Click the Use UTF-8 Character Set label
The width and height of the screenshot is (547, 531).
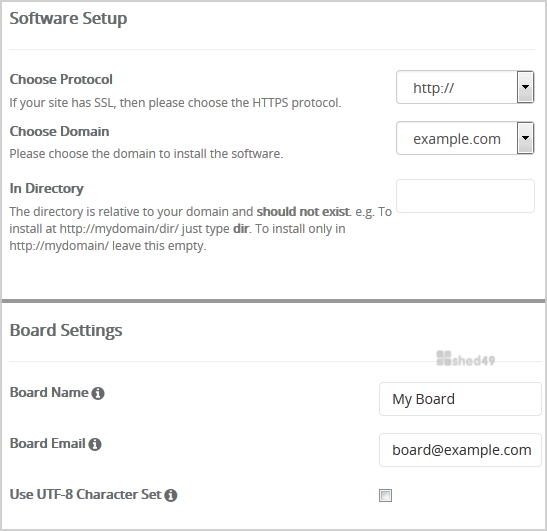(x=85, y=494)
